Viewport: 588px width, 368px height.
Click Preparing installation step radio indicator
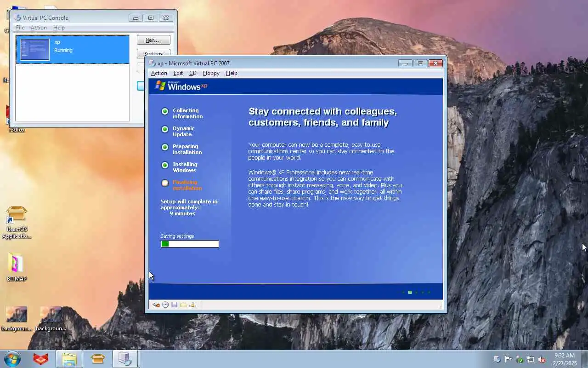(165, 147)
